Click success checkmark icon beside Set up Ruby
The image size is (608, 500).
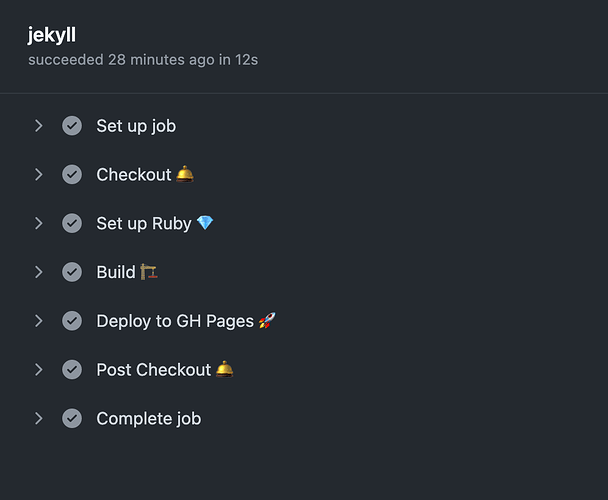pyautogui.click(x=72, y=223)
